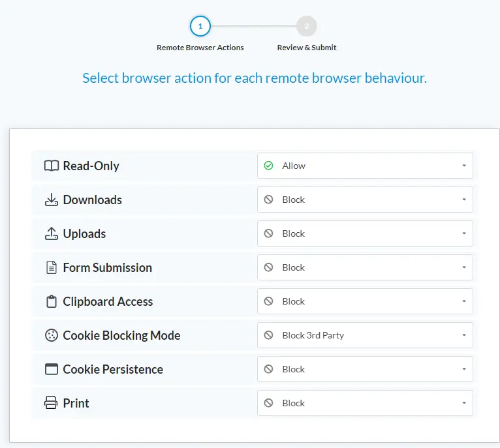Click the Downloads tray icon
The width and height of the screenshot is (500, 448).
click(51, 200)
